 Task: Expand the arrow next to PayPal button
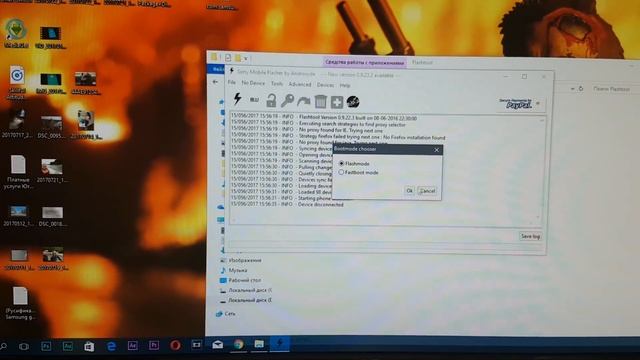[x=538, y=104]
